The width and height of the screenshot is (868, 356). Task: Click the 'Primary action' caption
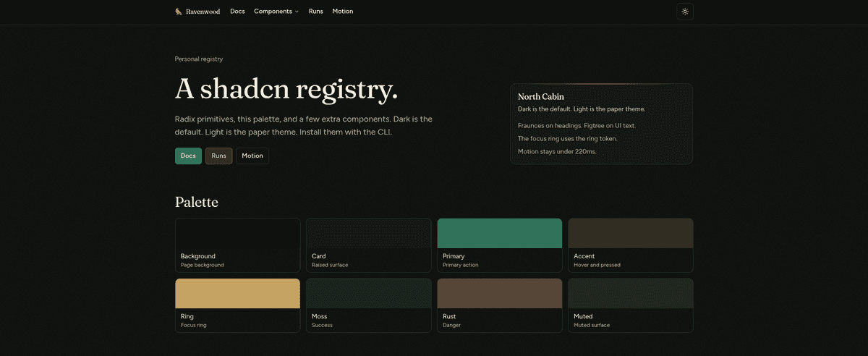460,265
